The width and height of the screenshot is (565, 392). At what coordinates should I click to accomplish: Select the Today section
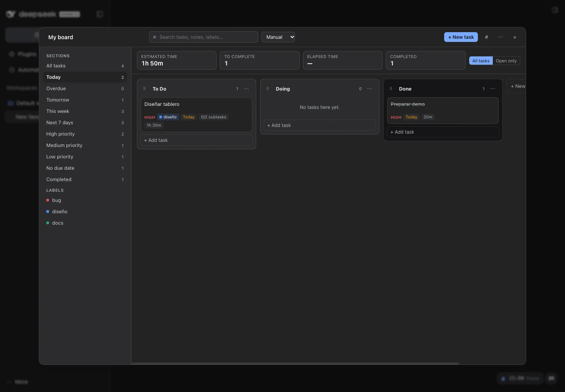pos(85,77)
